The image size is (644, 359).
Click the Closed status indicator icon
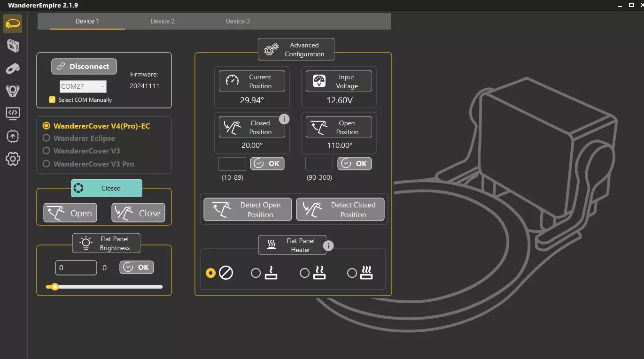tap(78, 188)
